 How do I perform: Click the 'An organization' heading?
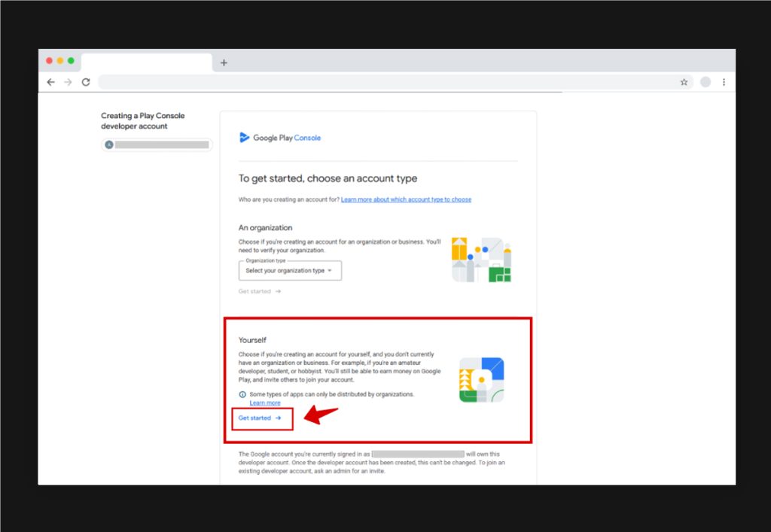(x=266, y=228)
